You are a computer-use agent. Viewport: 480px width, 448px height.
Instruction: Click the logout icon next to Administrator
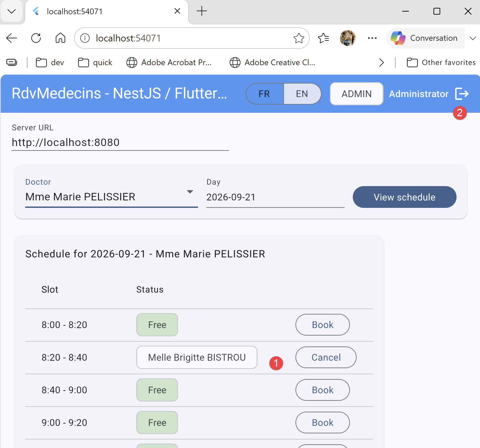tap(462, 94)
